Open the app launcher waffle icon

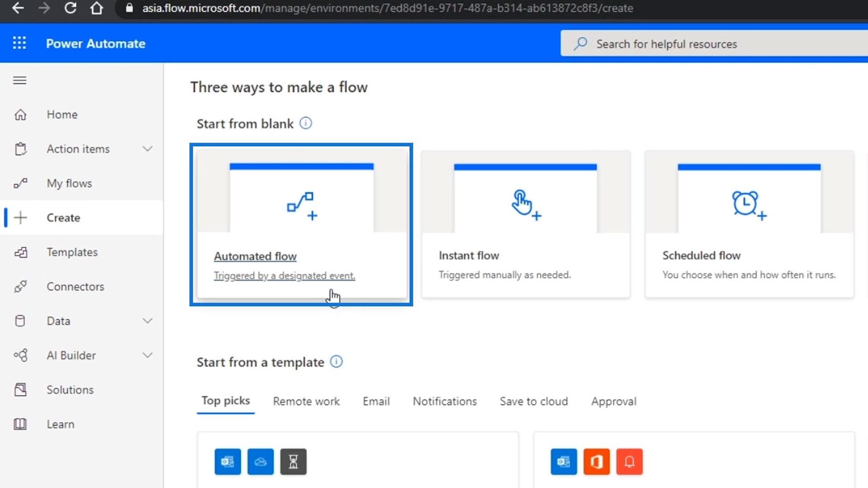(20, 43)
